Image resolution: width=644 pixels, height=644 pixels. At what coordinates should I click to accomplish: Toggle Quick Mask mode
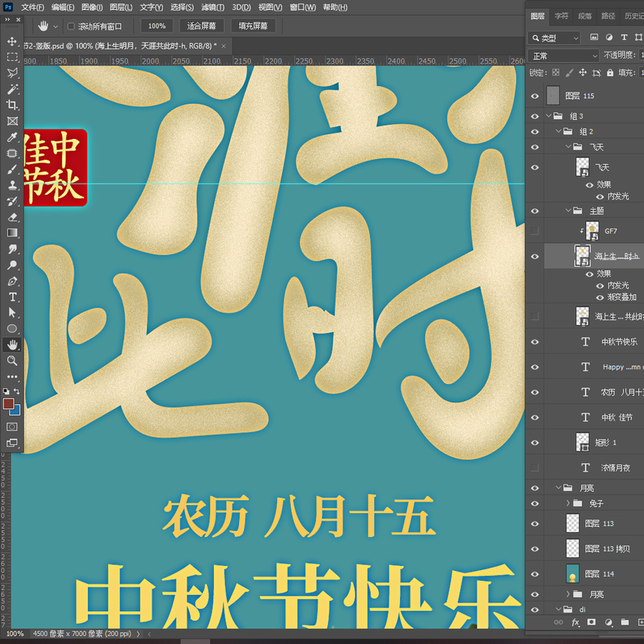[12, 427]
